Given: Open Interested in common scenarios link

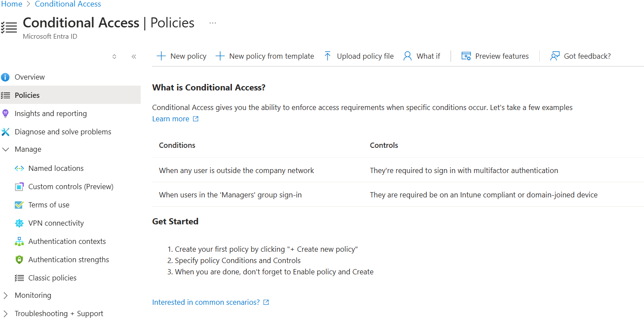Looking at the screenshot, I should click(206, 302).
